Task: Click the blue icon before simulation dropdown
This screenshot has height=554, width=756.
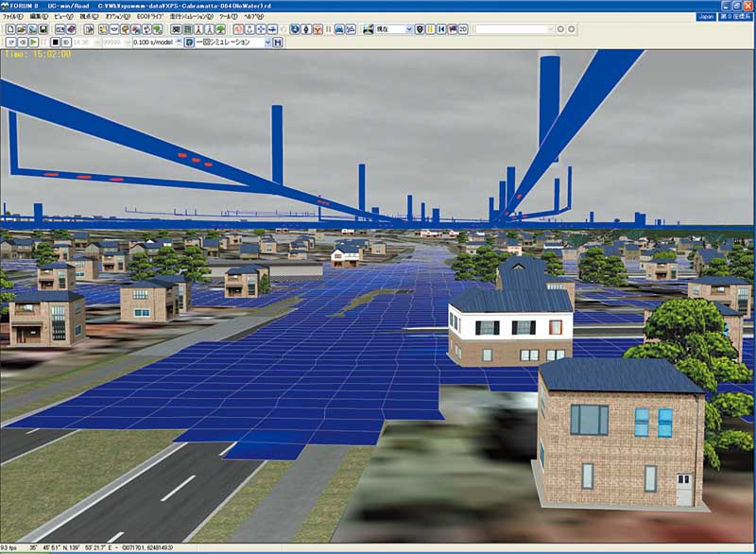Action: coord(189,42)
